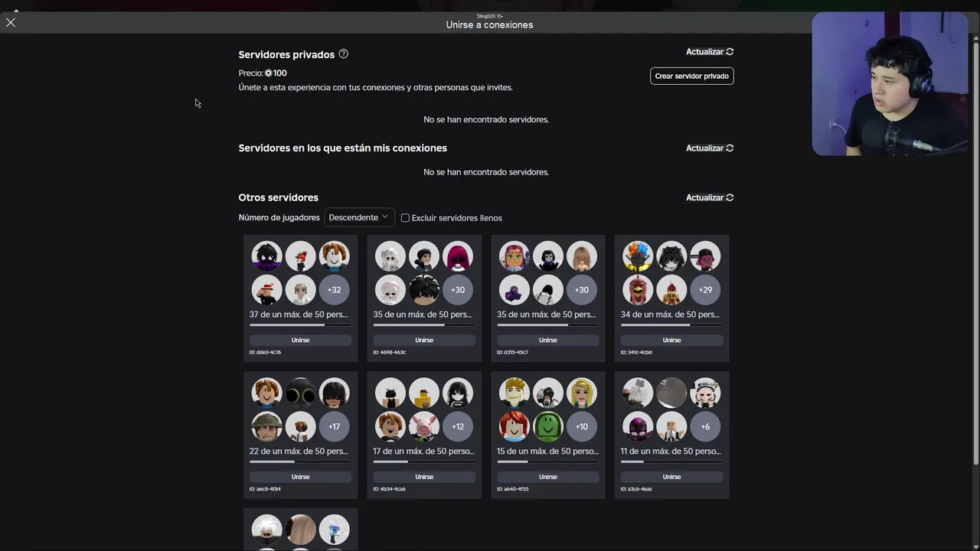Image resolution: width=980 pixels, height=551 pixels.
Task: Select the blurred gray avatar in 11-player server
Action: click(x=671, y=393)
